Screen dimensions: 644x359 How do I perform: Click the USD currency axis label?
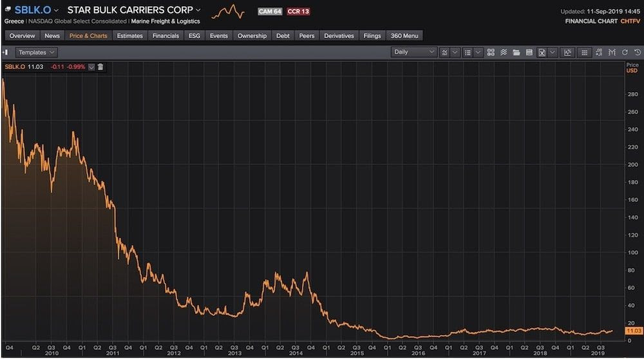[x=632, y=71]
